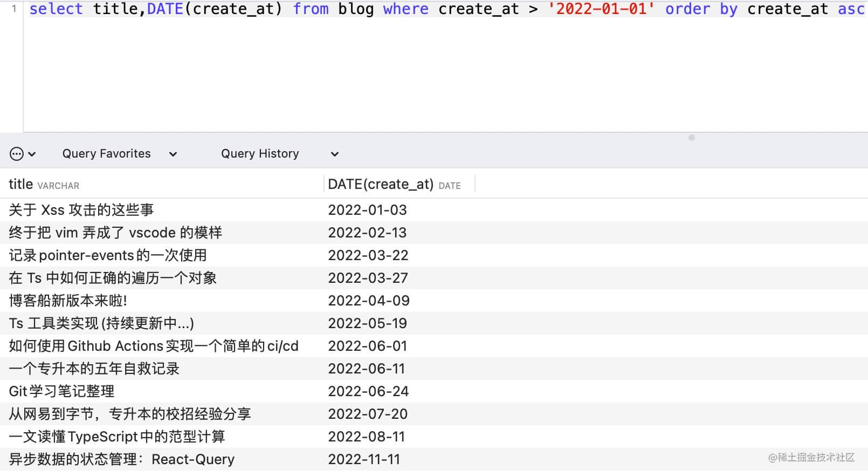Image resolution: width=868 pixels, height=476 pixels.
Task: Click the 'blog' table name in the query
Action: pos(356,9)
